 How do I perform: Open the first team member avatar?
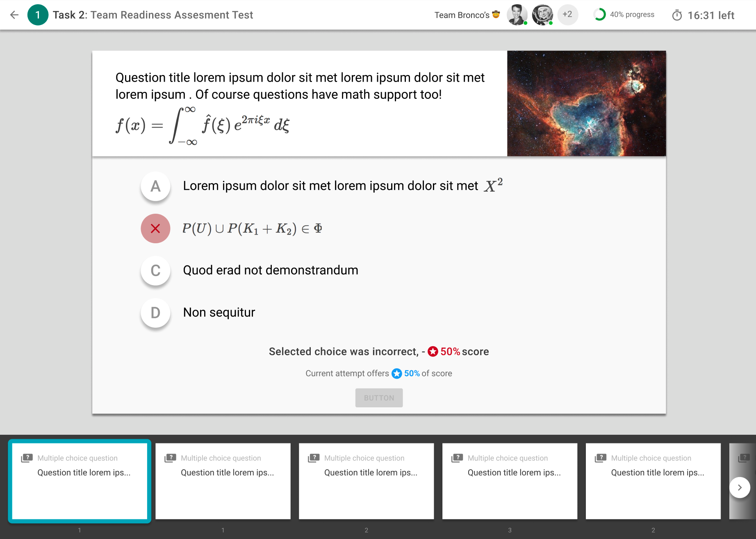(517, 15)
